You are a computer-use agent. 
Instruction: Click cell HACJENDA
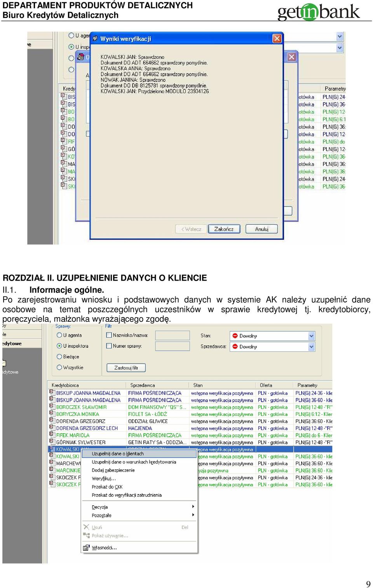140,428
